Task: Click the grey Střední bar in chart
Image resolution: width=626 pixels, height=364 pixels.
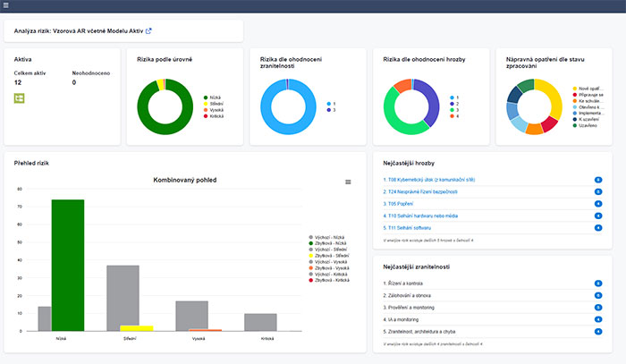Action: click(123, 297)
